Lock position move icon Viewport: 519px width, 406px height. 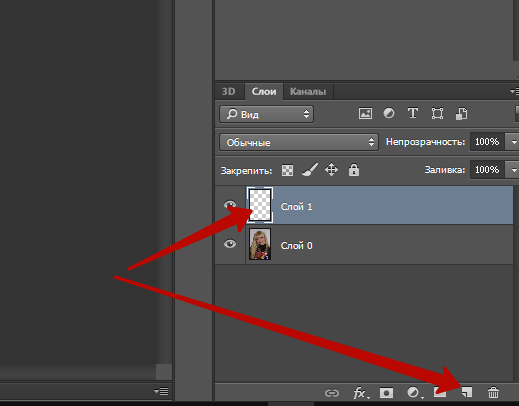click(x=331, y=170)
